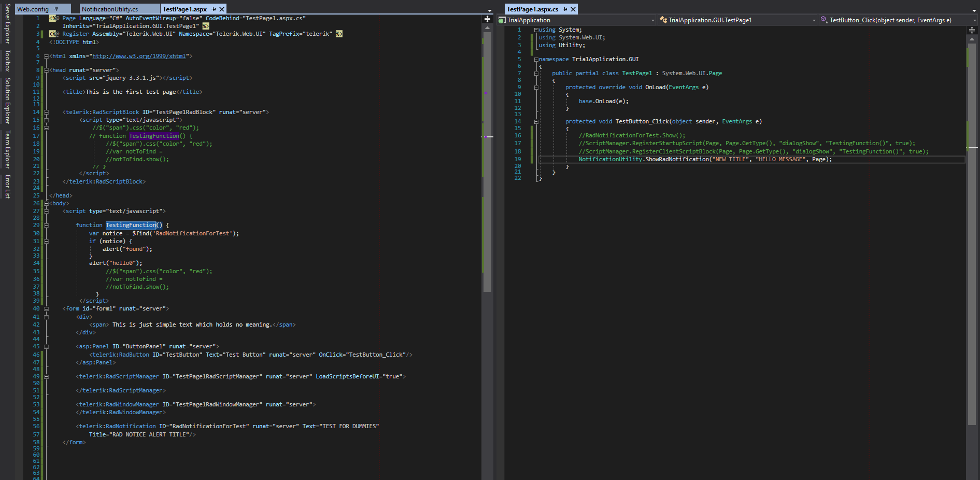The image size is (980, 480).
Task: Toggle the pin on the Web.config tab
Action: 56,9
